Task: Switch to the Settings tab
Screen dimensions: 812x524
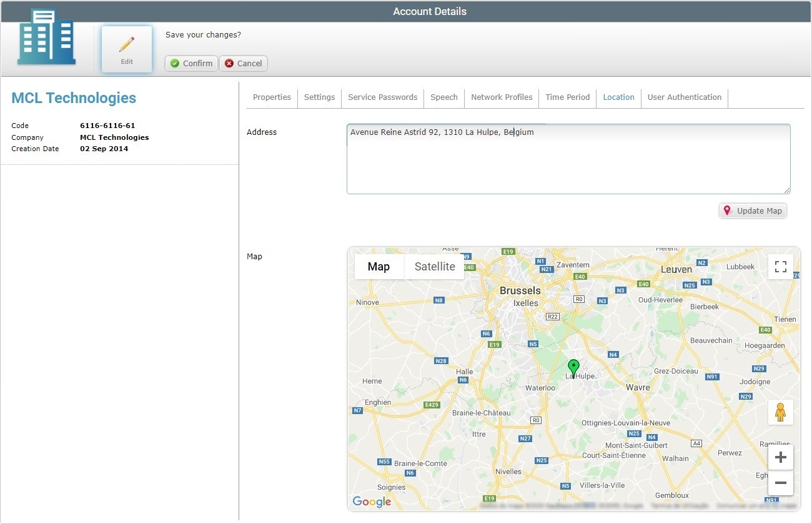Action: (319, 97)
